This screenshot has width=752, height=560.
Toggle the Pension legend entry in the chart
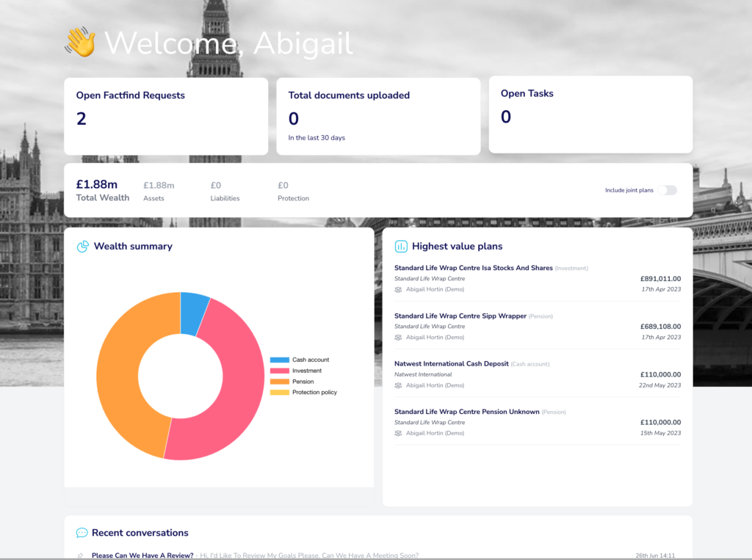tap(303, 382)
